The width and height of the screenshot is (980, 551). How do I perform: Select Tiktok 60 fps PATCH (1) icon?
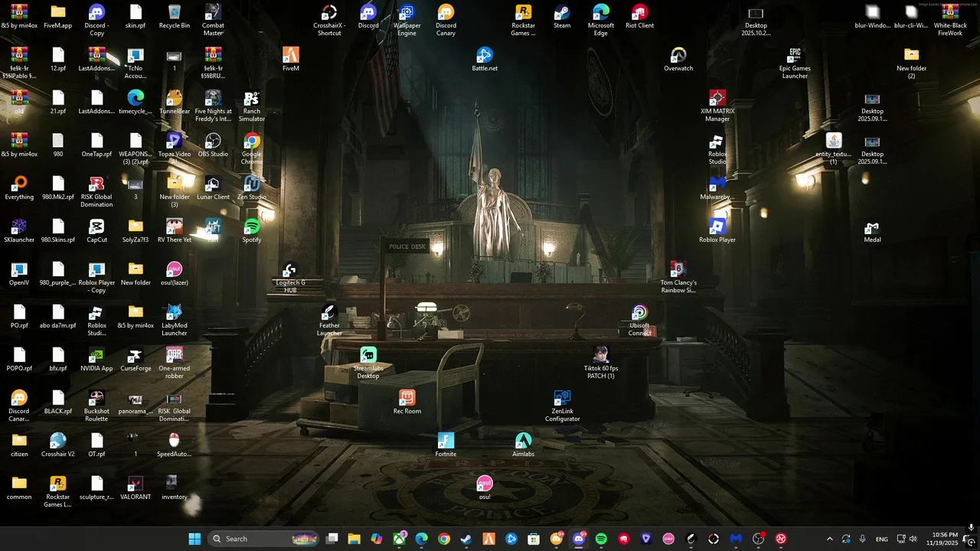pos(601,363)
